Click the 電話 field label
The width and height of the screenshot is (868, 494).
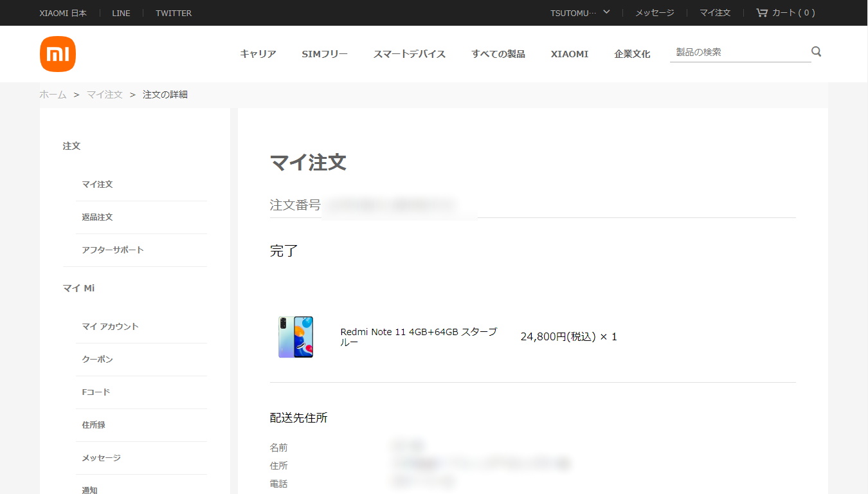pyautogui.click(x=279, y=483)
